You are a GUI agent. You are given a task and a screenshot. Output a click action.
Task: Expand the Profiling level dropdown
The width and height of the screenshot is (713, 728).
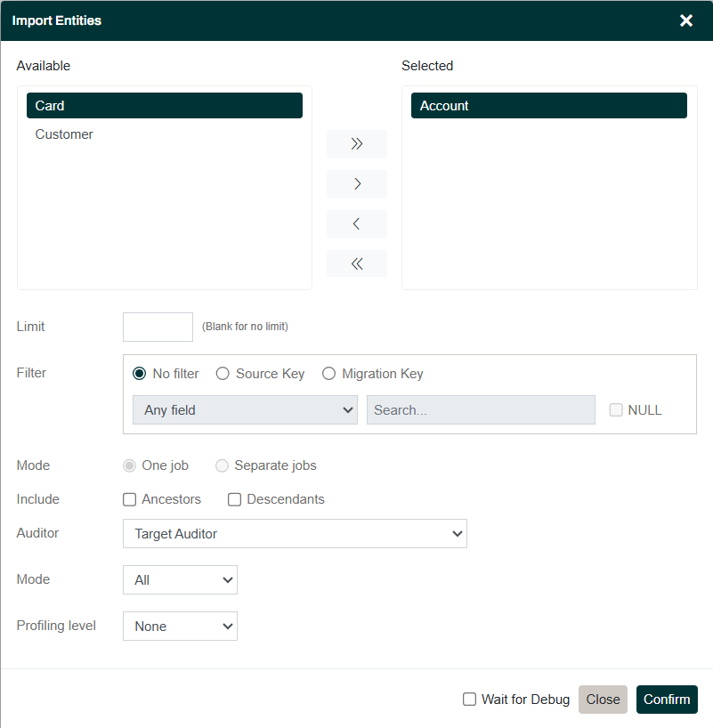pos(180,627)
